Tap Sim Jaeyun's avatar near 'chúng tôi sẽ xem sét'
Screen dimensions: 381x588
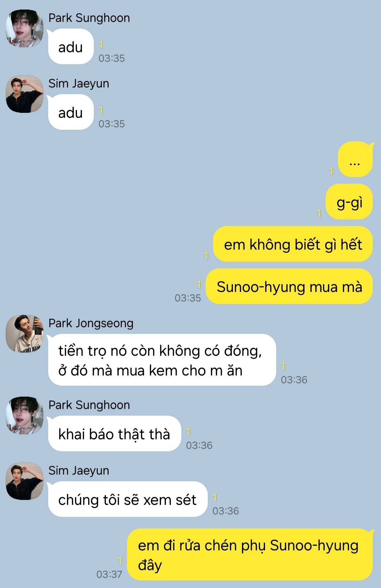pyautogui.click(x=25, y=481)
